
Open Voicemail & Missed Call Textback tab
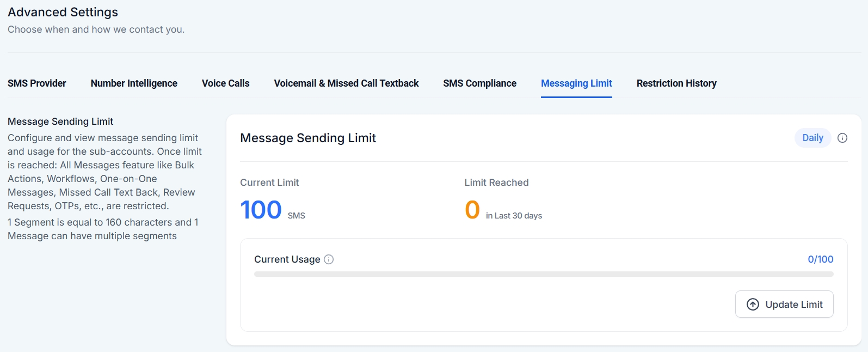tap(346, 83)
